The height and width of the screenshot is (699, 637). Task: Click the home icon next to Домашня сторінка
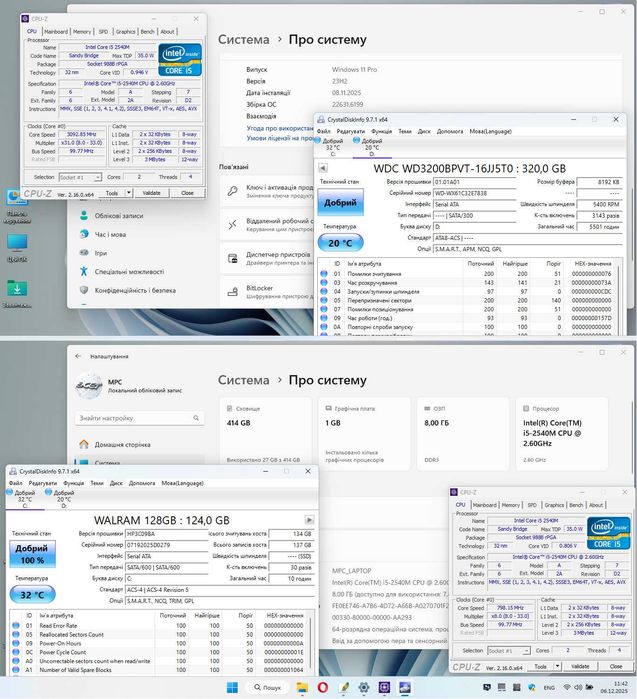pyautogui.click(x=84, y=444)
